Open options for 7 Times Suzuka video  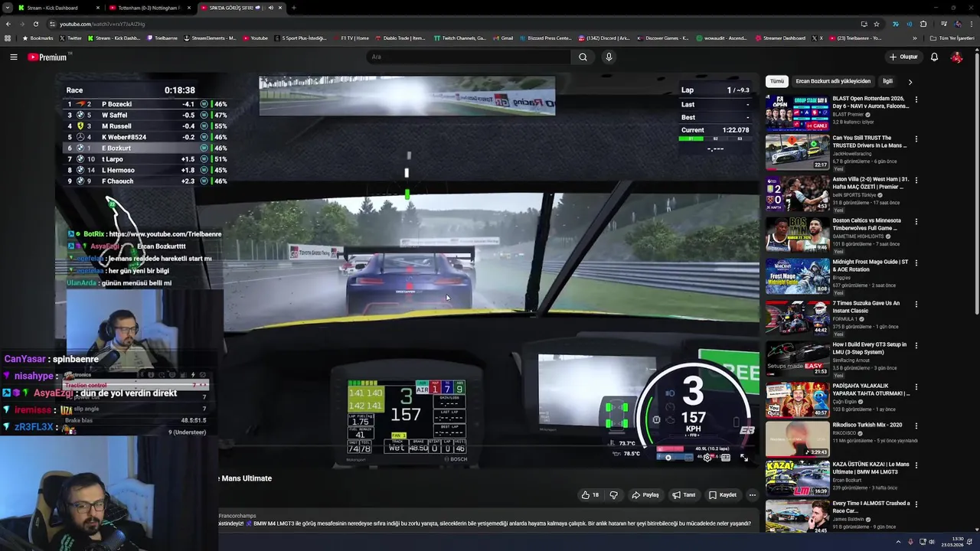(x=916, y=304)
